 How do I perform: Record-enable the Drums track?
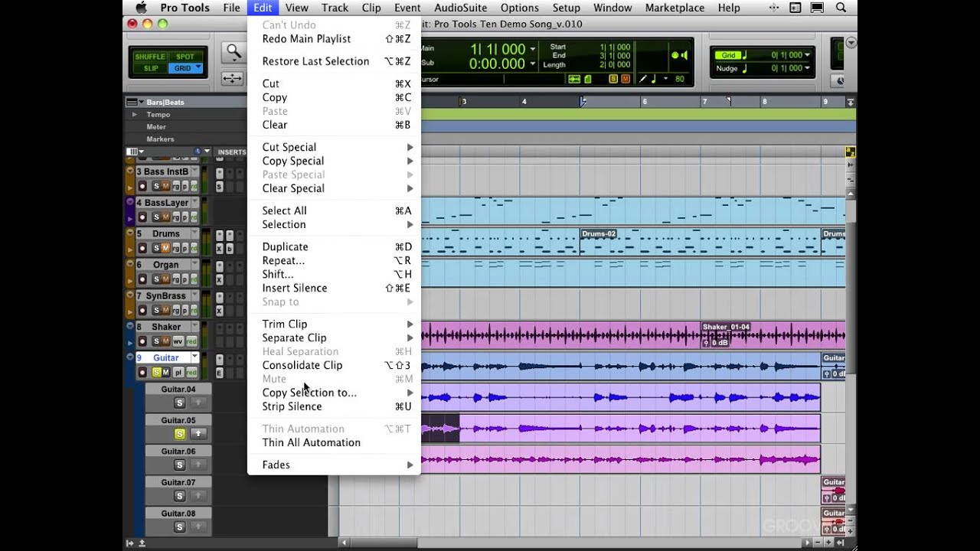[x=142, y=248]
